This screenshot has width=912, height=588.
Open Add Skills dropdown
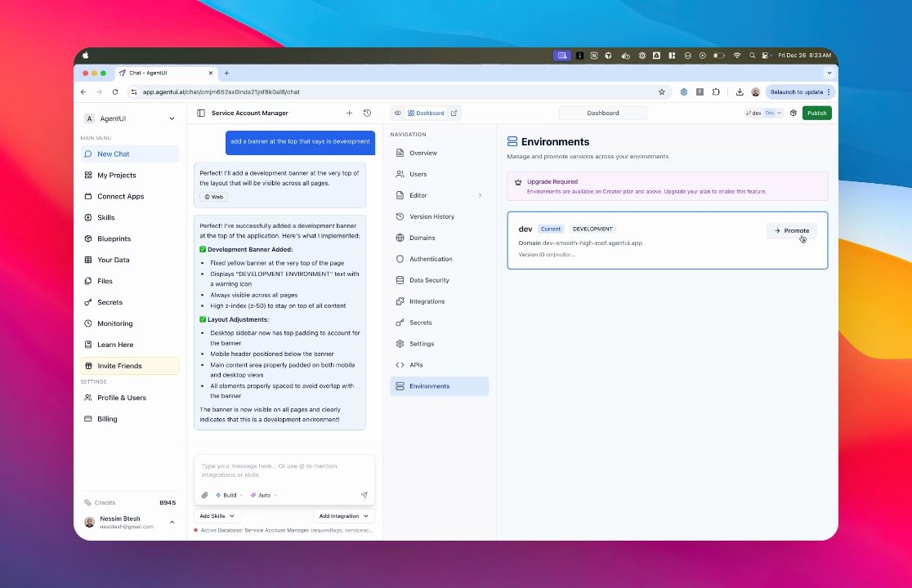tap(217, 516)
